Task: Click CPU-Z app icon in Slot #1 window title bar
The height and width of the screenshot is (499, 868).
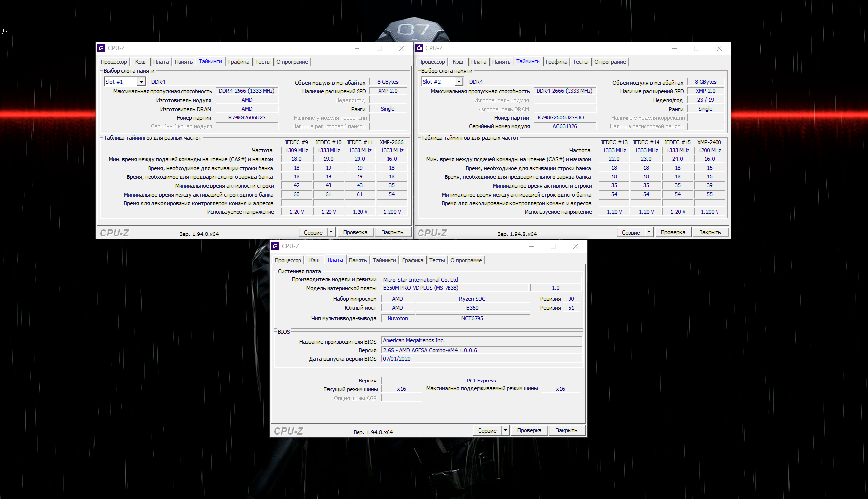Action: [x=101, y=48]
